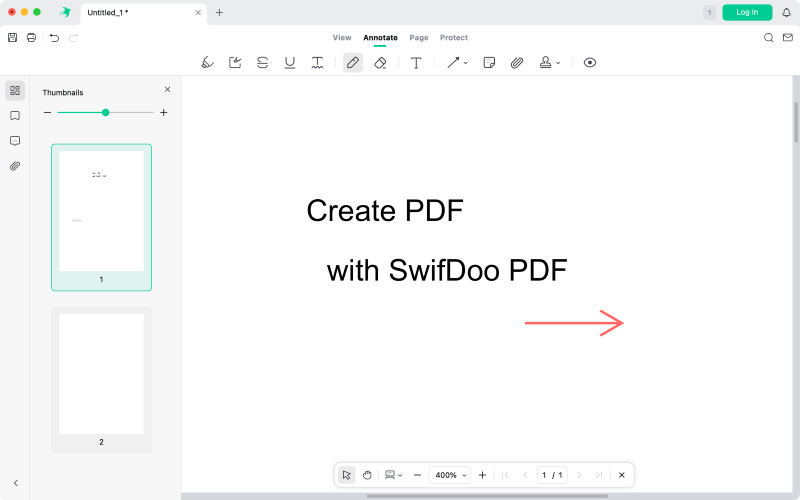The height and width of the screenshot is (500, 800).
Task: Switch to the Page tab
Action: 419,37
